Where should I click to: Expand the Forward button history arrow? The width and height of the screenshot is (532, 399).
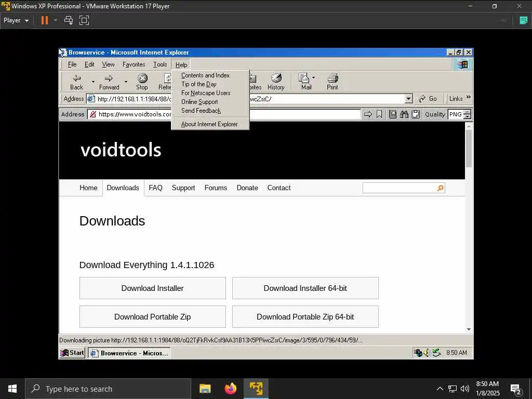point(126,82)
